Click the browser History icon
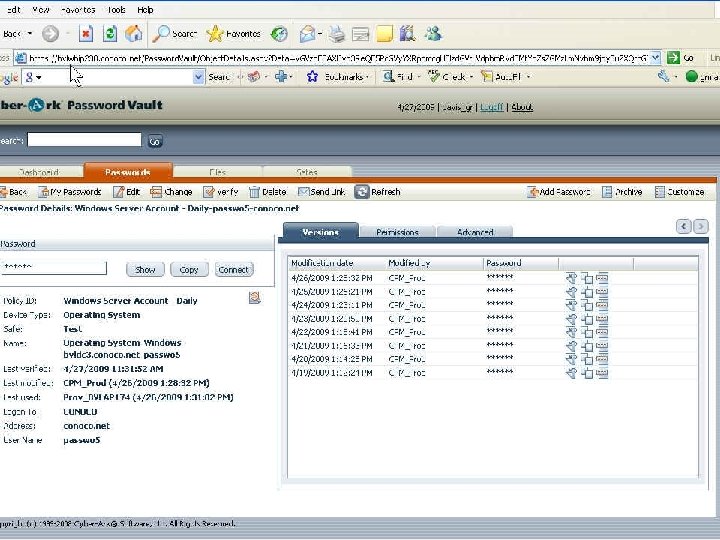Image resolution: width=720 pixels, height=540 pixels. coord(279,34)
